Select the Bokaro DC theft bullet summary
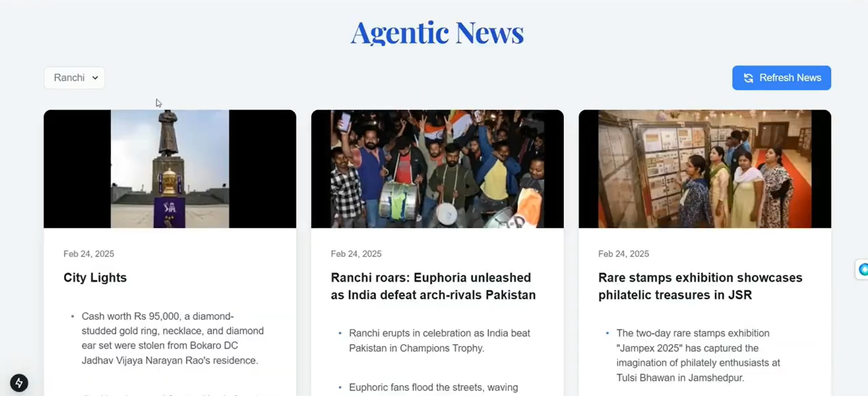The height and width of the screenshot is (396, 868). point(173,338)
